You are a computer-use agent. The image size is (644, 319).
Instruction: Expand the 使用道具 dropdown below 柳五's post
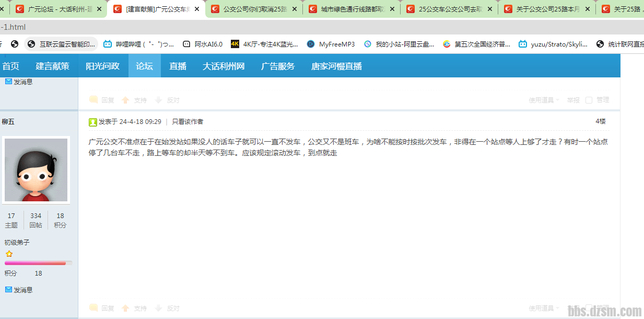543,309
